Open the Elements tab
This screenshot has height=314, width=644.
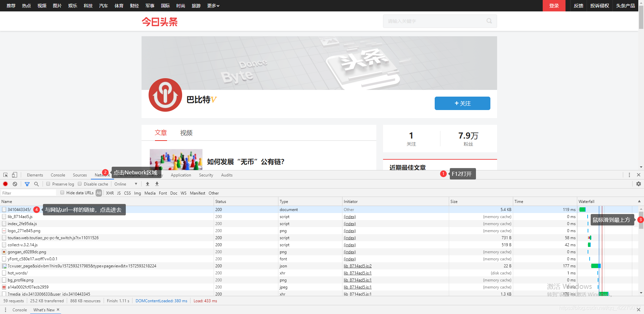pyautogui.click(x=35, y=175)
